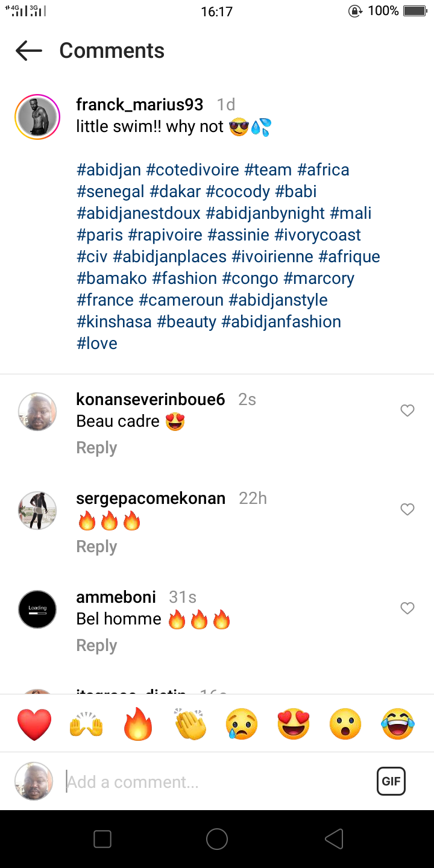Like ammeboni's Bel homme comment
This screenshot has height=868, width=434.
[407, 608]
